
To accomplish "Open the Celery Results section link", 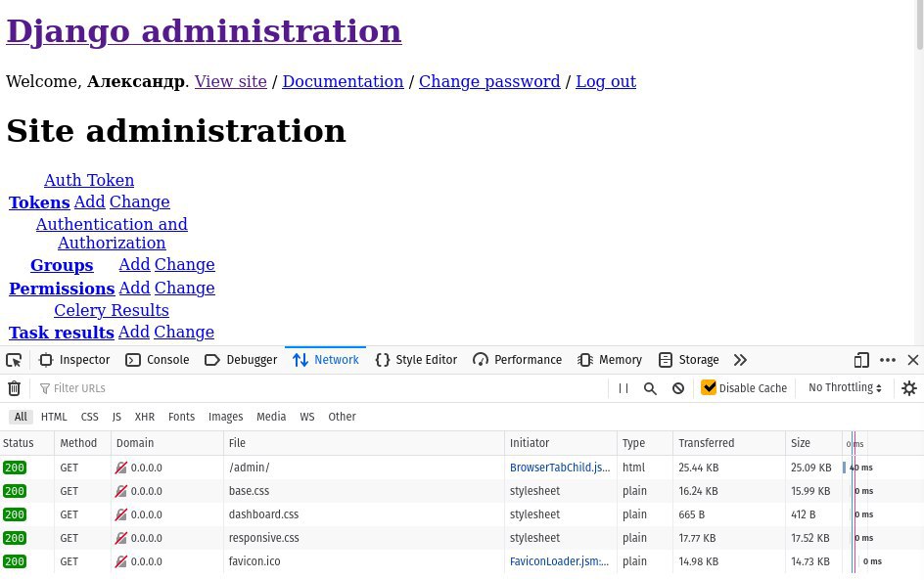I will pos(112,310).
